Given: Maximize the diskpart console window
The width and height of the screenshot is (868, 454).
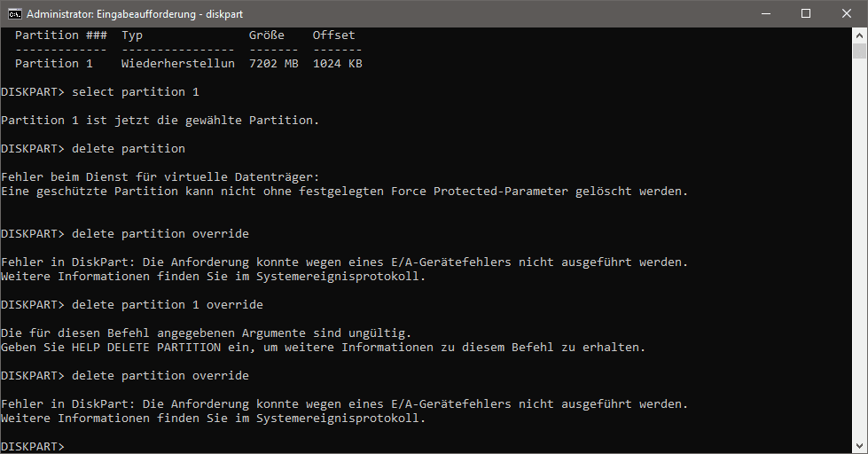Looking at the screenshot, I should coord(806,14).
